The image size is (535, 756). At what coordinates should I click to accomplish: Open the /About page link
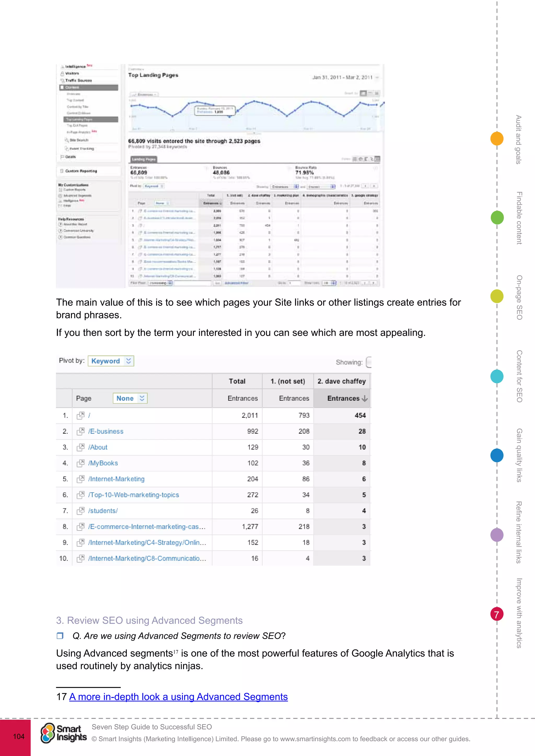tap(98, 447)
